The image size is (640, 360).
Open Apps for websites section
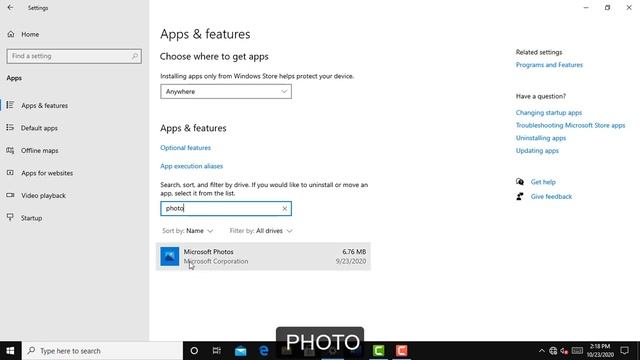pos(47,173)
